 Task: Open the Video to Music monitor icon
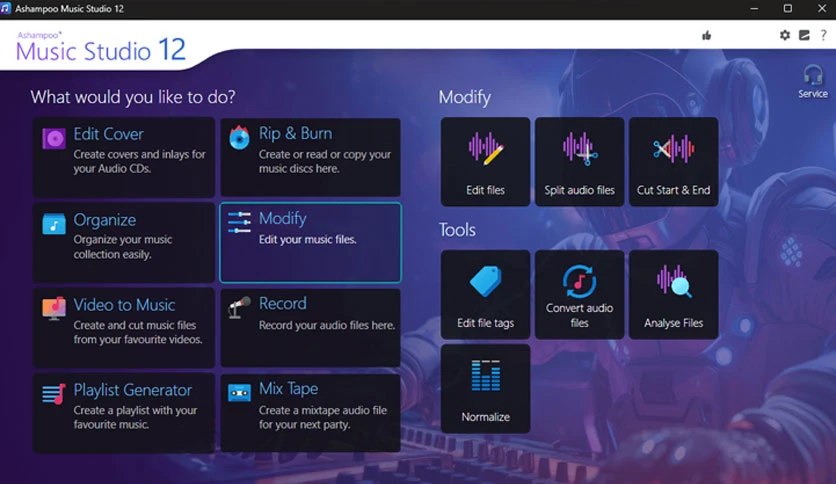tap(54, 309)
